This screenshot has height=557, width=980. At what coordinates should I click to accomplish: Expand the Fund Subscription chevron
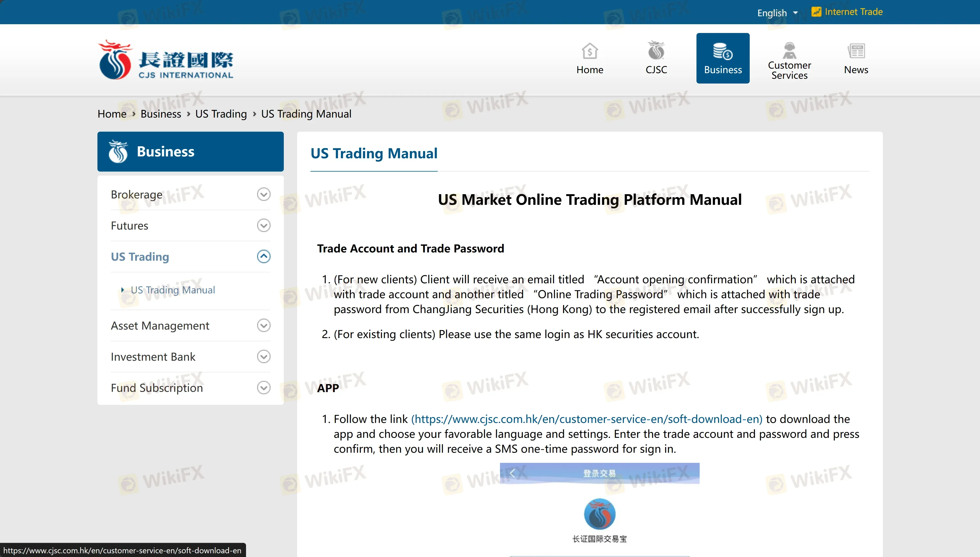[x=263, y=388]
